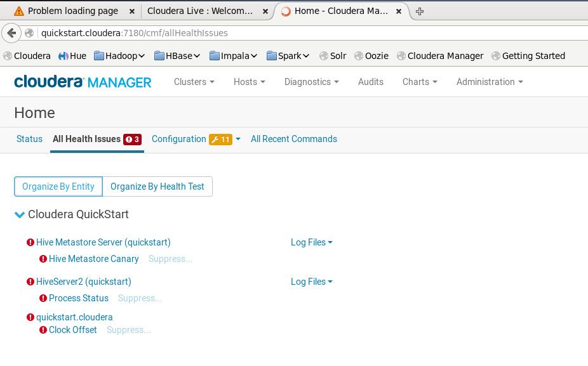Open Log Files dropdown for Hive Metastore Server

click(x=311, y=242)
